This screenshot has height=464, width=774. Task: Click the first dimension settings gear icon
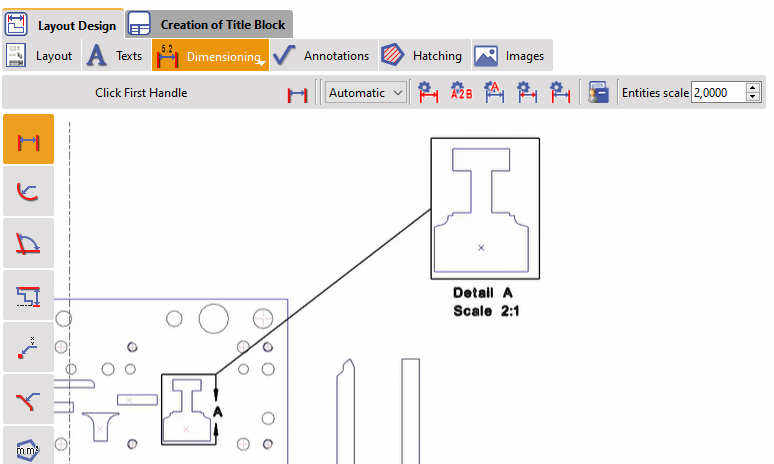coord(428,93)
